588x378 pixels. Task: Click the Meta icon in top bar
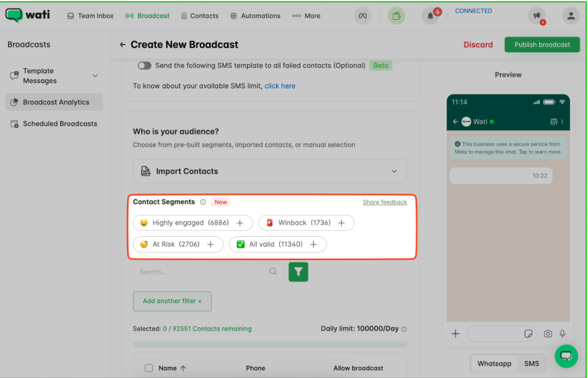[362, 16]
